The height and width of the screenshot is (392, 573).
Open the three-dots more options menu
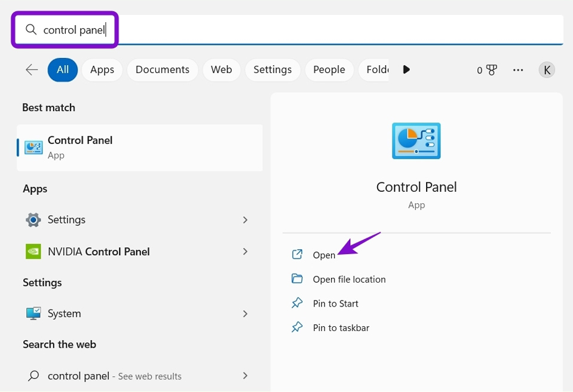[518, 70]
